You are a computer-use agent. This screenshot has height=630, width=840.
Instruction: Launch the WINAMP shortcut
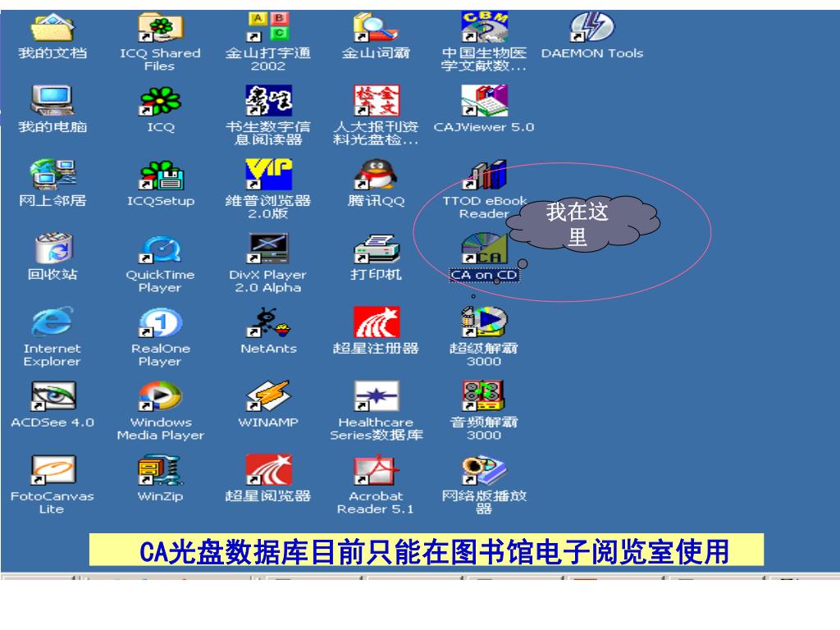pos(268,396)
